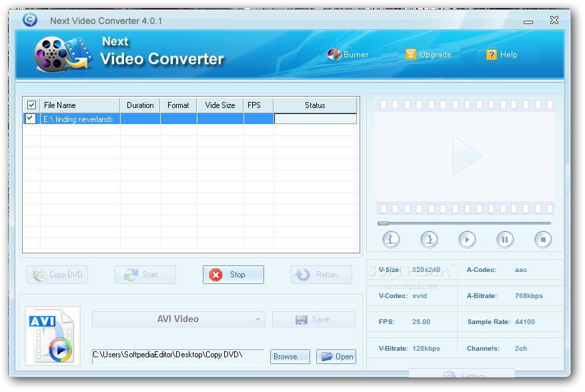This screenshot has height=392, width=585.
Task: Click the large play arrow in preview
Action: (x=466, y=155)
